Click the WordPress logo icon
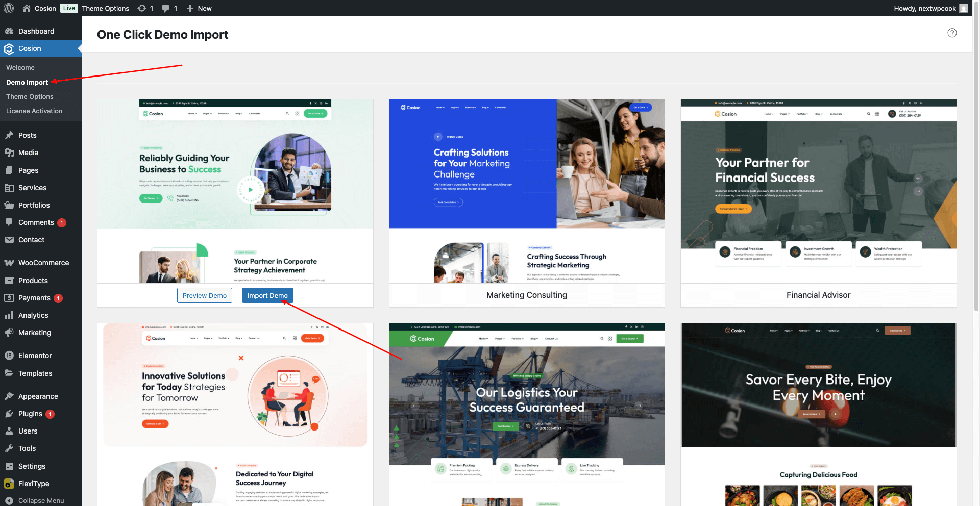The height and width of the screenshot is (506, 980). tap(9, 8)
